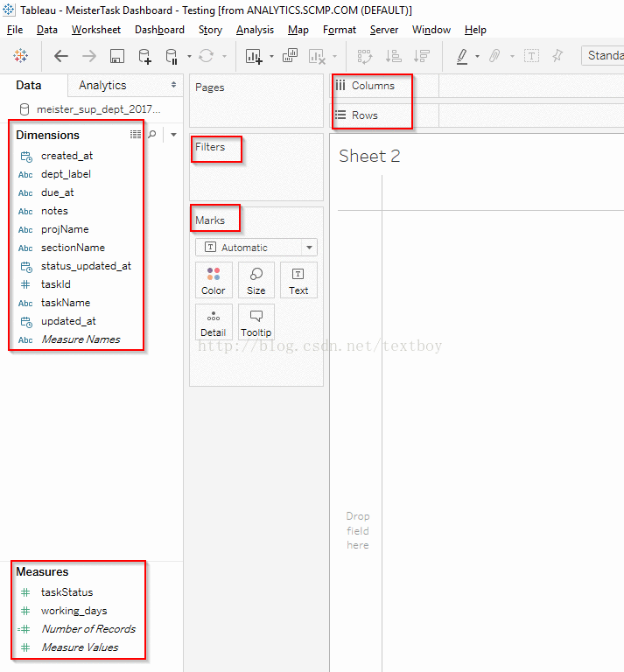Click the Rows shelf
The height and width of the screenshot is (672, 624).
(x=478, y=115)
